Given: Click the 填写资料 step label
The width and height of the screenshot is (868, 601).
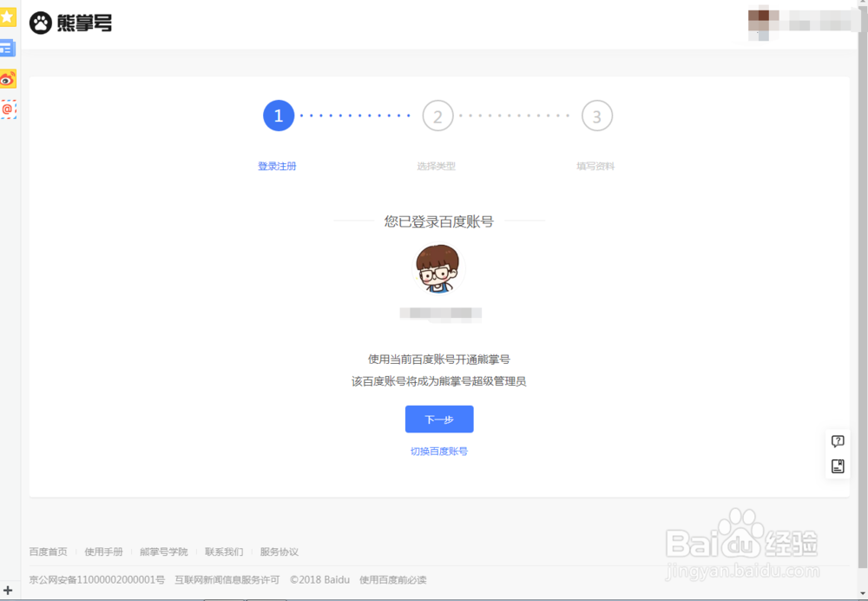Looking at the screenshot, I should pos(595,166).
